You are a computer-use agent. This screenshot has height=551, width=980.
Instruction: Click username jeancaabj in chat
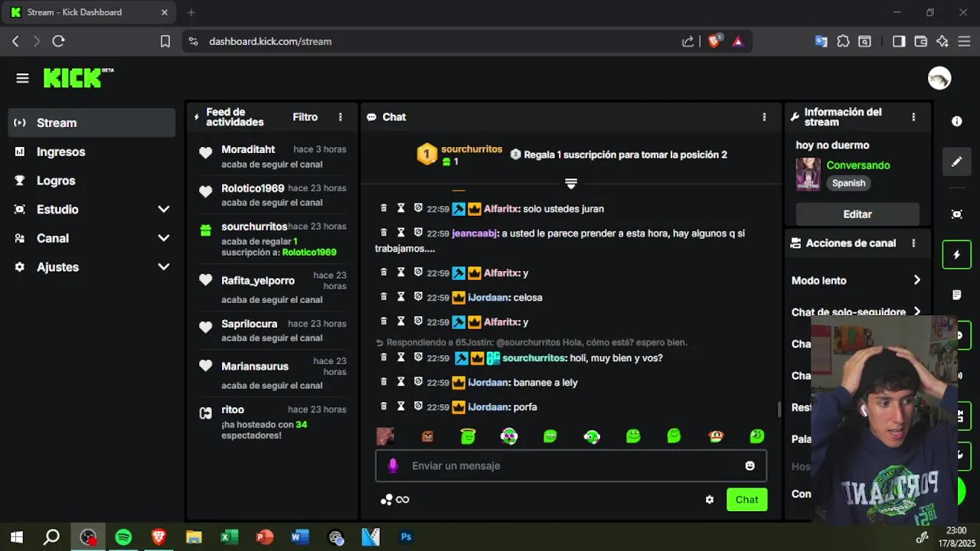[x=475, y=233]
